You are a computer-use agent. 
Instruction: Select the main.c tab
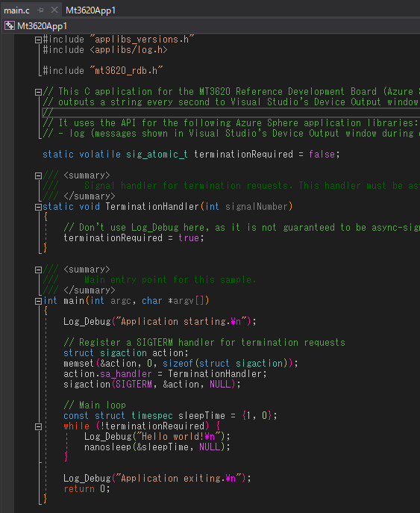click(16, 10)
